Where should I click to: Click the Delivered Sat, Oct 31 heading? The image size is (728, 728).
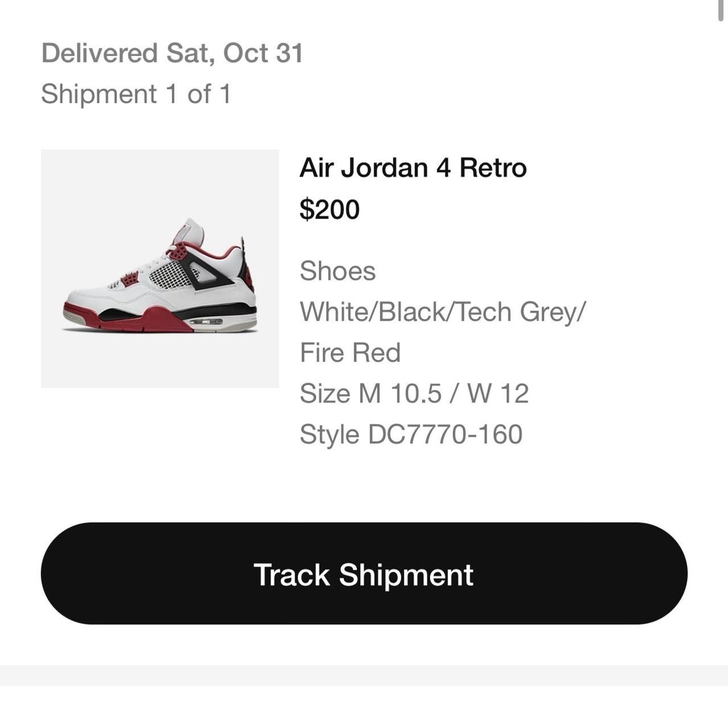[x=172, y=53]
